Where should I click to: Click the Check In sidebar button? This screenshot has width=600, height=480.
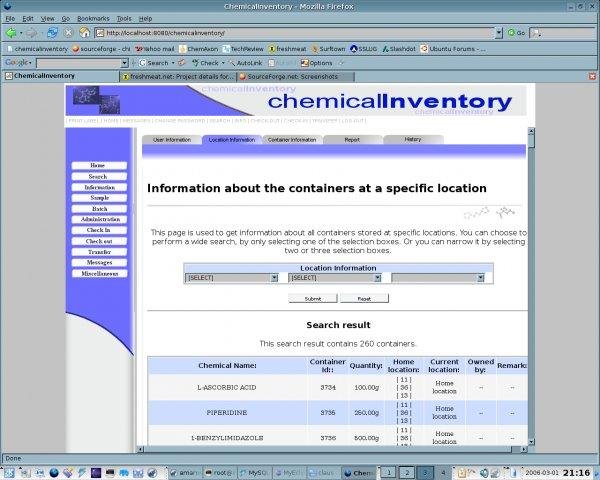[99, 230]
